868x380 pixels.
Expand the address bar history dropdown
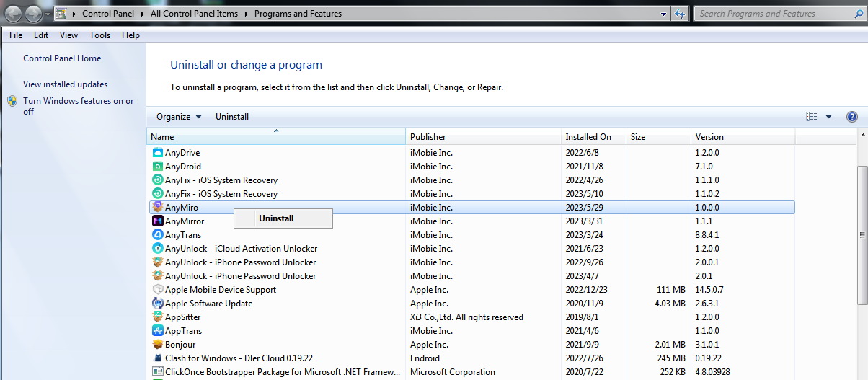coord(663,14)
